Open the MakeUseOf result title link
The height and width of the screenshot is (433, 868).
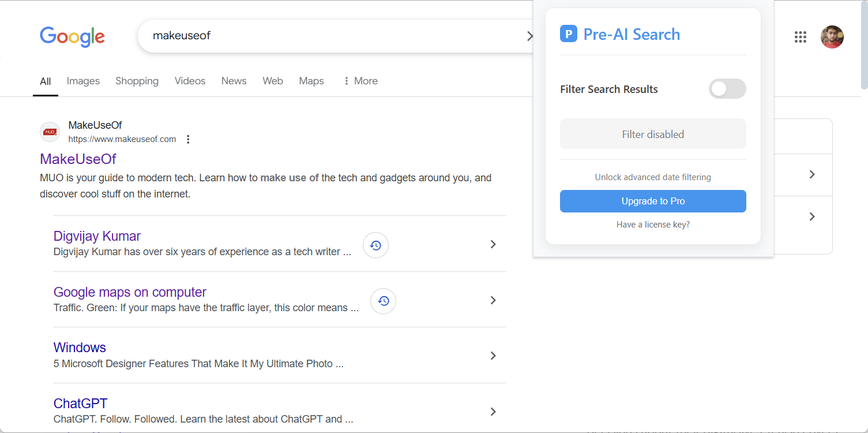click(x=78, y=159)
